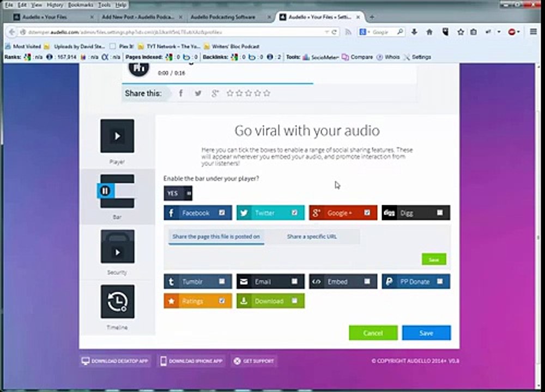The image size is (545, 392).
Task: Go to the browser home page icon
Action: pyautogui.click(x=429, y=32)
